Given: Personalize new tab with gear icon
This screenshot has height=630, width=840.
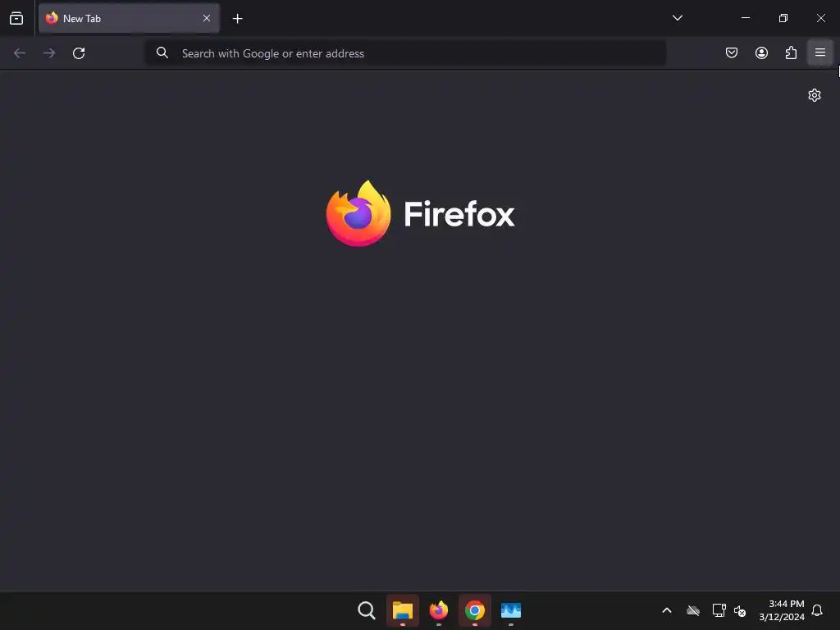Looking at the screenshot, I should pos(815,95).
